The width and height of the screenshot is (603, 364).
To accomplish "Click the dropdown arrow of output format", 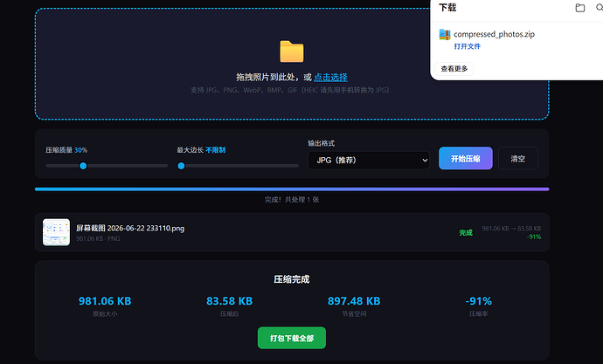I will click(425, 160).
